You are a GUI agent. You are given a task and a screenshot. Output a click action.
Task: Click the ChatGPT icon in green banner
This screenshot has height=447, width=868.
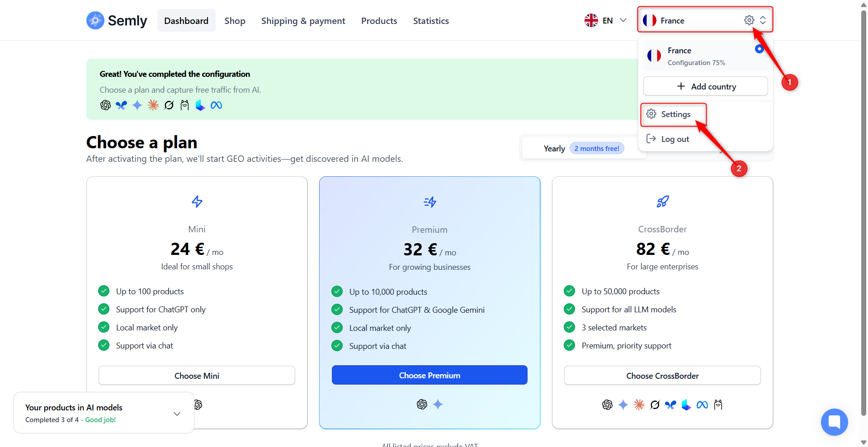(x=105, y=105)
